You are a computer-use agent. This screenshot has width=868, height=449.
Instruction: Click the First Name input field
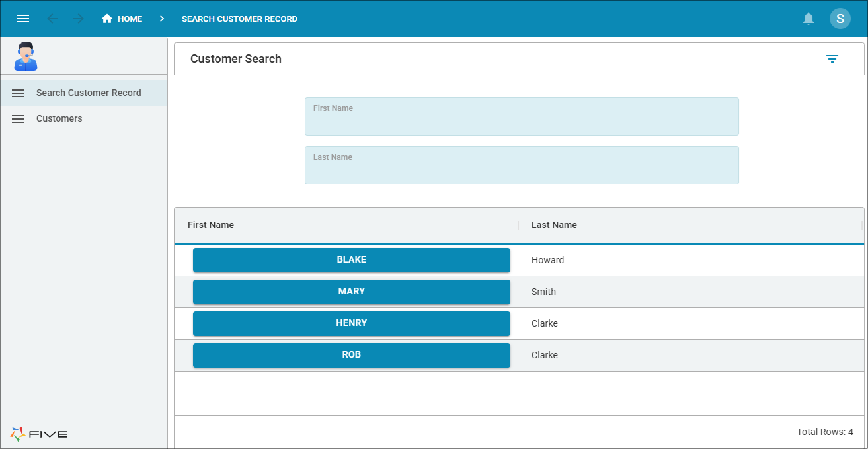(522, 116)
